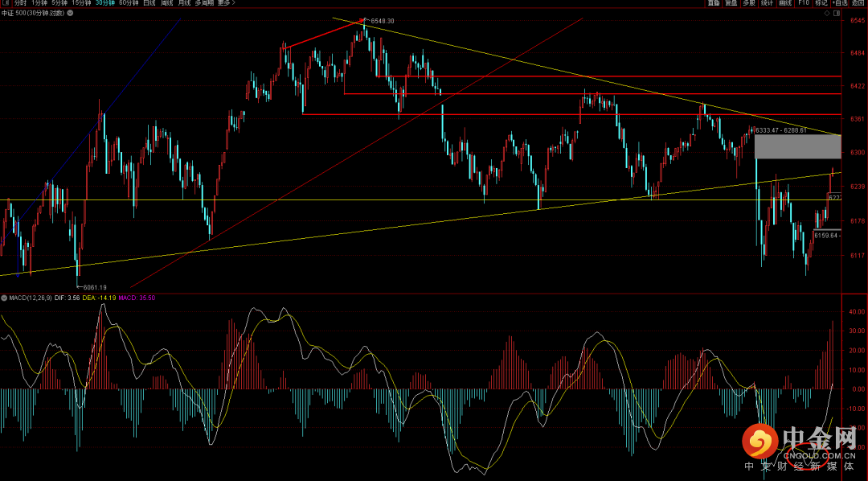Click the 6300 price axis label
The image size is (868, 481).
858,152
